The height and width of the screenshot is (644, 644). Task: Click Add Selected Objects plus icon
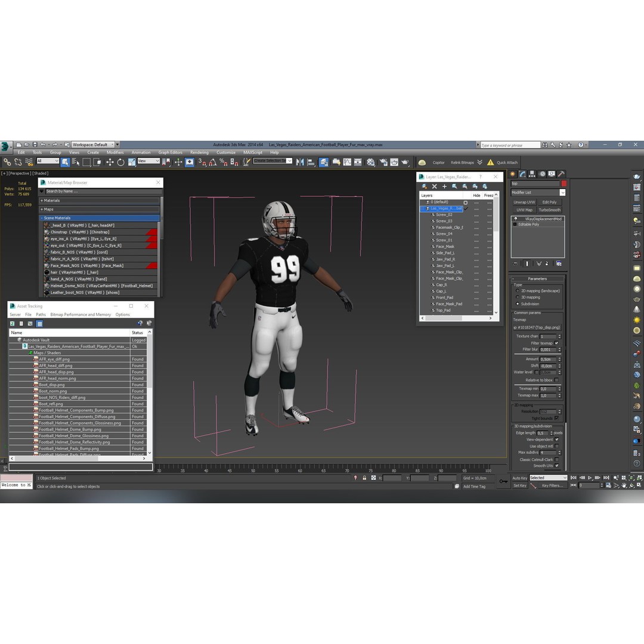click(444, 187)
